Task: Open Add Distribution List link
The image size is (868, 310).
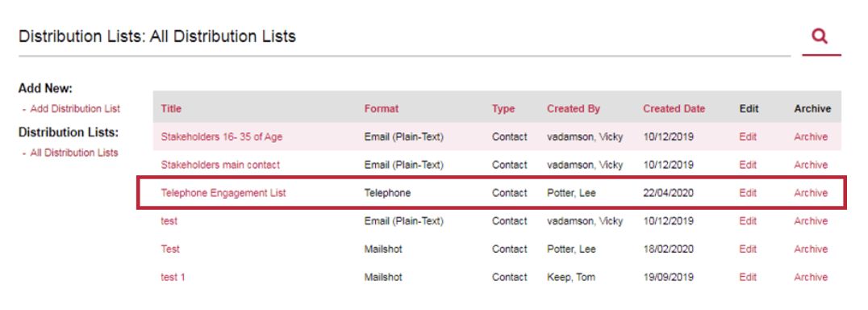Action: click(75, 109)
